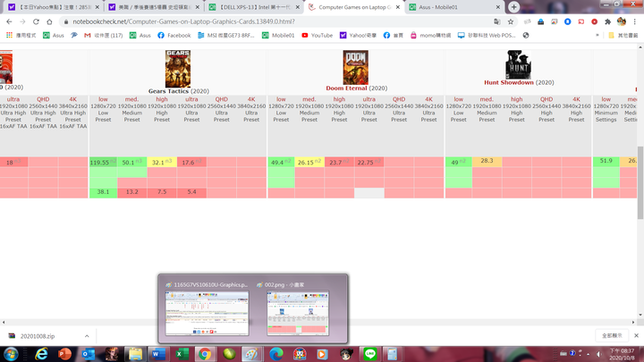Open LINE from the taskbar
The width and height of the screenshot is (644, 362).
coord(370,354)
